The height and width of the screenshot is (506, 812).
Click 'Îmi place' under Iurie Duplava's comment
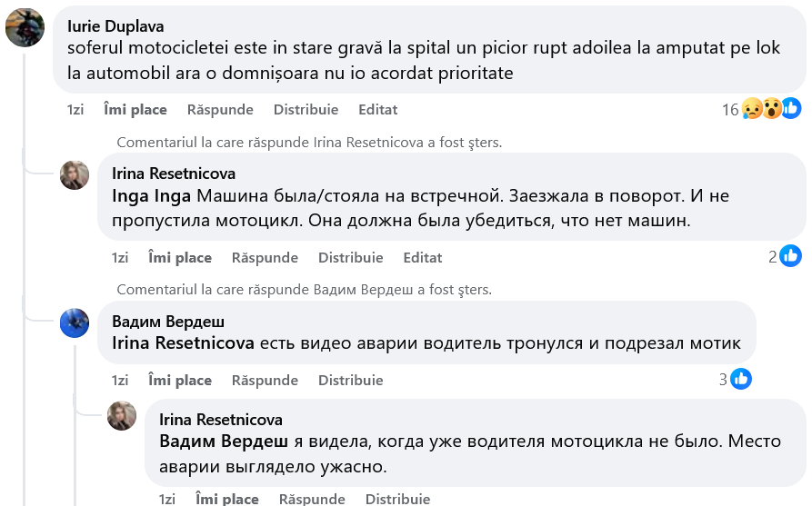tap(135, 109)
